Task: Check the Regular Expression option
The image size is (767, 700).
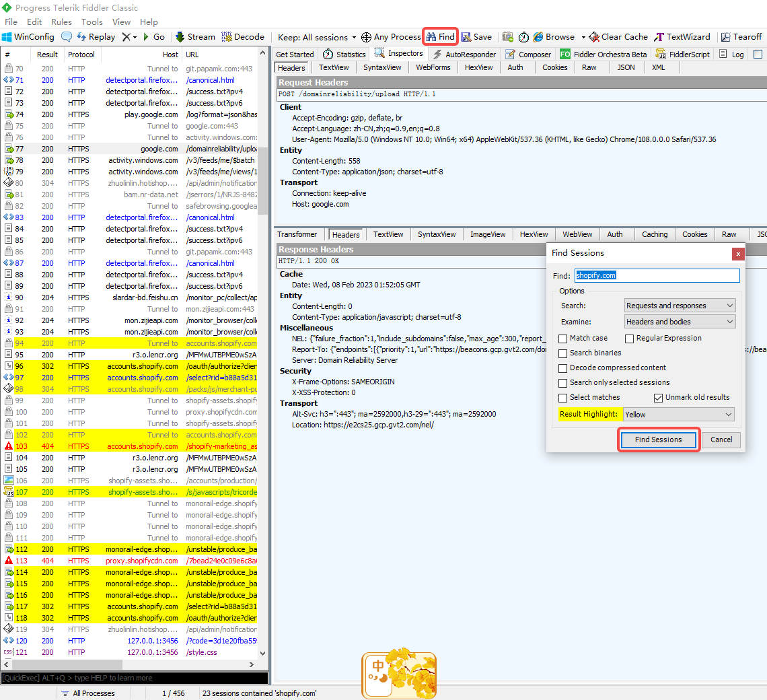Action: point(630,339)
